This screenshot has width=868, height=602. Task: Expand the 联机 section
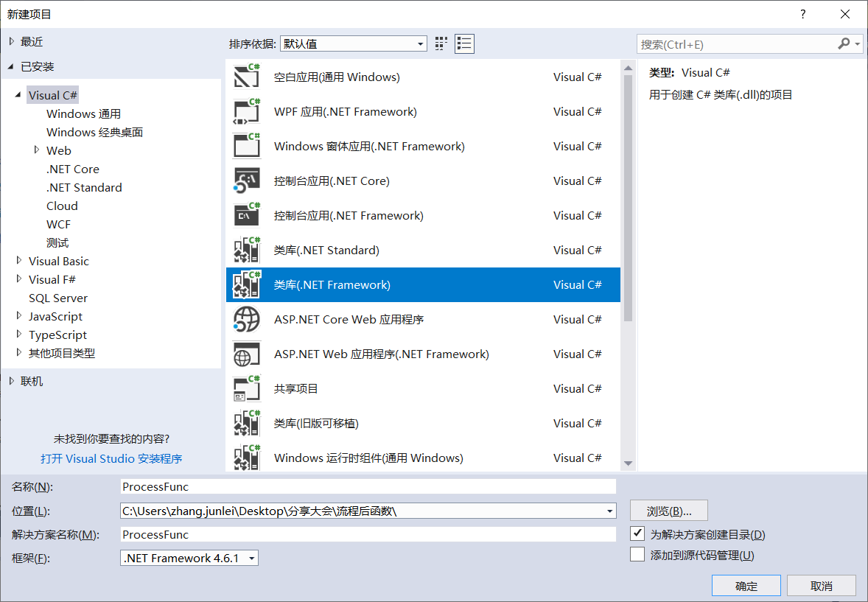coord(11,381)
